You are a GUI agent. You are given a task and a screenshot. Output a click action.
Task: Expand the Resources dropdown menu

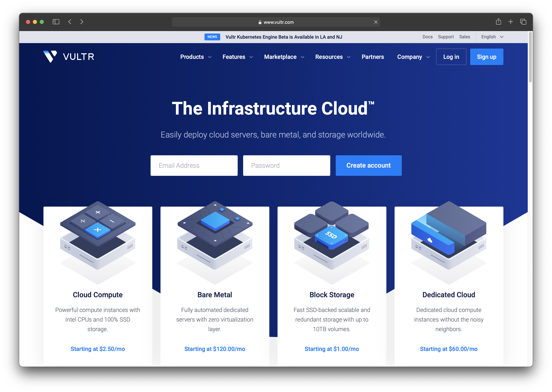pyautogui.click(x=333, y=57)
